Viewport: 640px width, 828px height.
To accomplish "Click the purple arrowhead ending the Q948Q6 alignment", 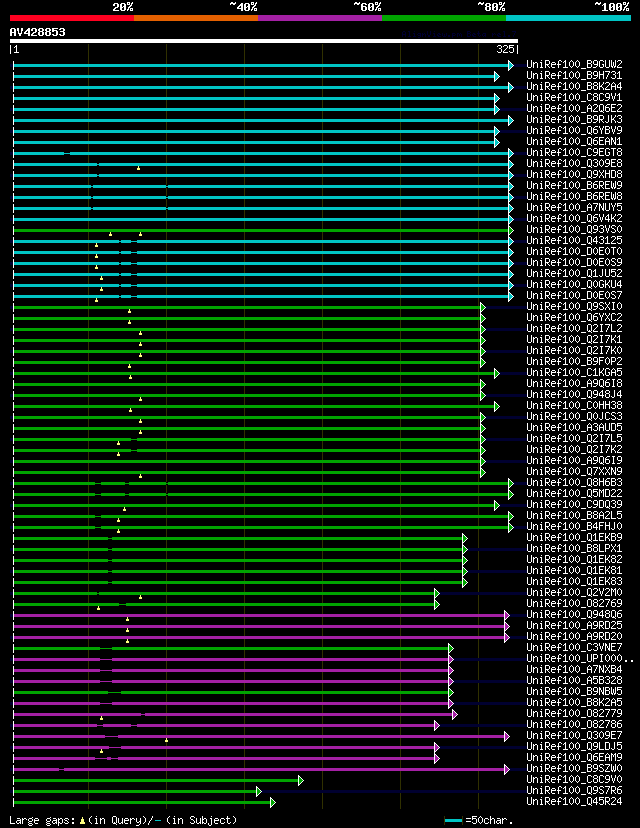I will pyautogui.click(x=507, y=615).
